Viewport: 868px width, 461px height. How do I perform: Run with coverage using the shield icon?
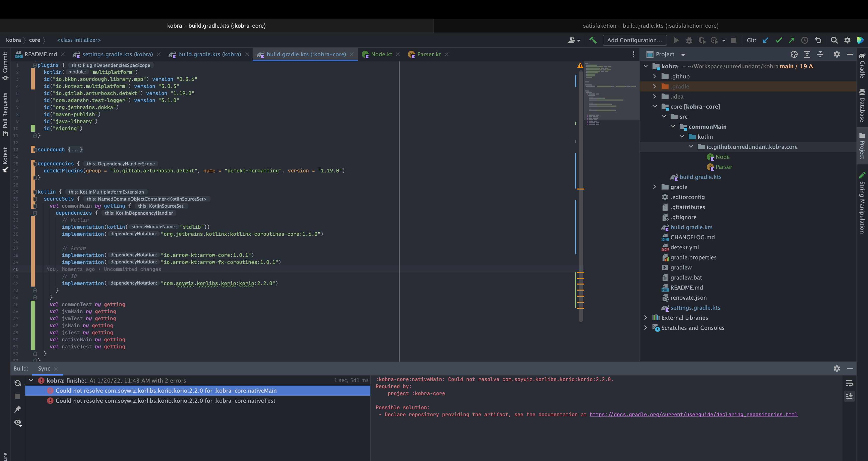coord(702,40)
